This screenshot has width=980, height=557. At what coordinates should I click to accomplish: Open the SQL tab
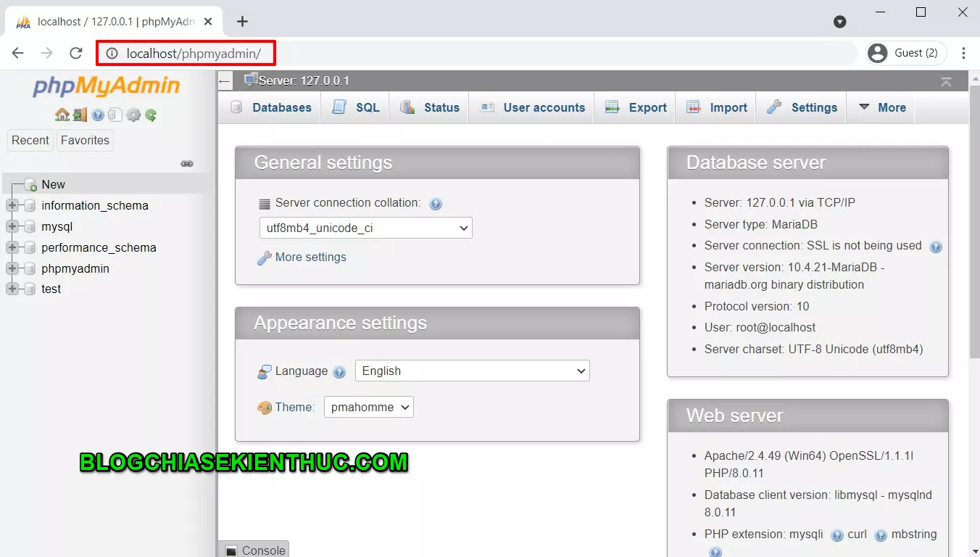coord(355,107)
